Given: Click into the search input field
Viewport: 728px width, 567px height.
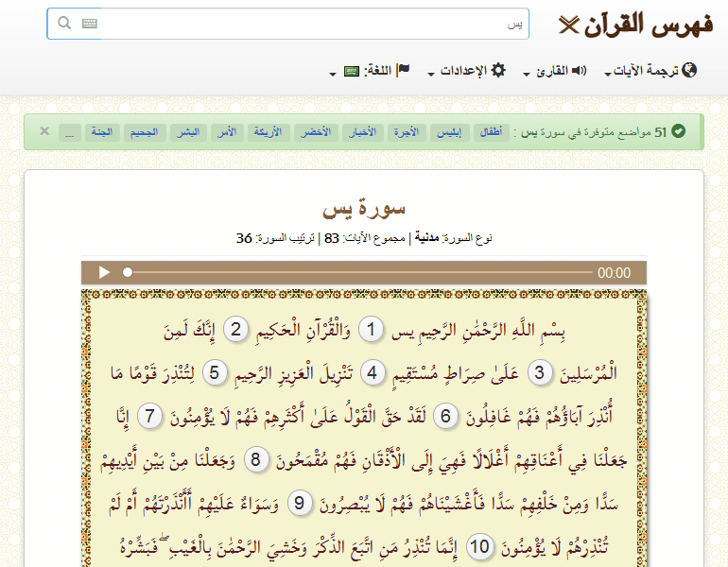Looking at the screenshot, I should [312, 24].
